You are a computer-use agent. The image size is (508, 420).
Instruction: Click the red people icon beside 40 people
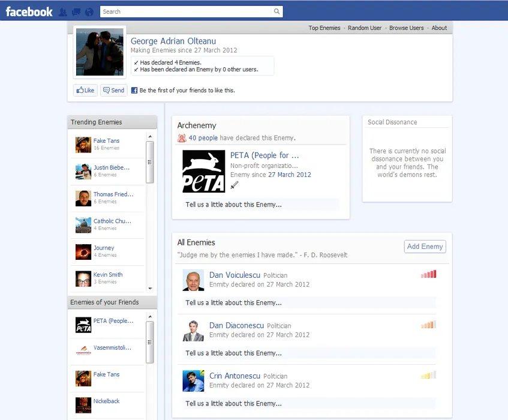click(182, 138)
